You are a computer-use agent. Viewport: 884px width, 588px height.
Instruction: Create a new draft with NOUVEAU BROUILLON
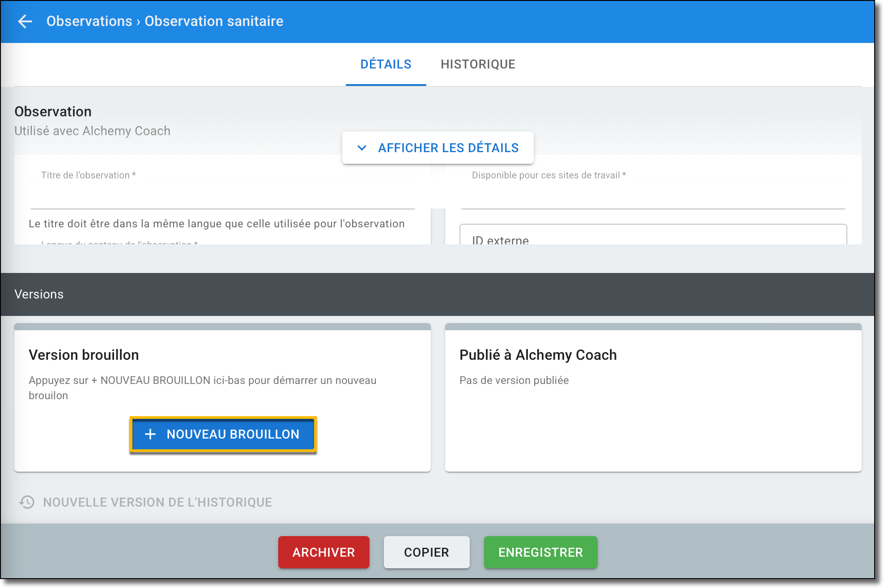click(x=232, y=434)
